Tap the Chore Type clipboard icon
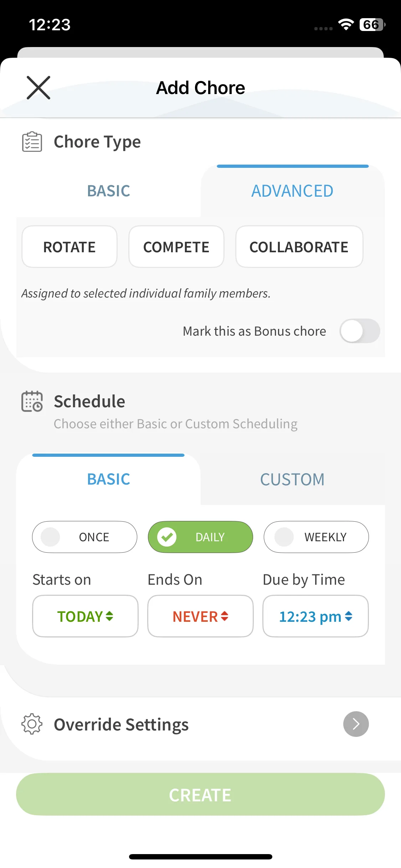401x868 pixels. pos(32,142)
